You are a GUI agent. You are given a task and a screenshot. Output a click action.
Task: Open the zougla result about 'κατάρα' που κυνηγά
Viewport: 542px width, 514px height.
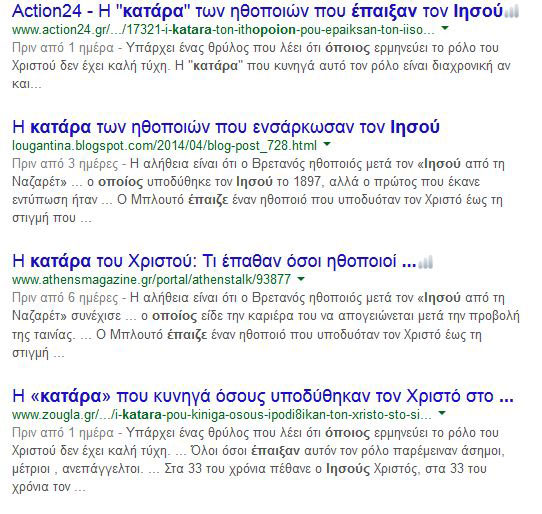[x=263, y=396]
